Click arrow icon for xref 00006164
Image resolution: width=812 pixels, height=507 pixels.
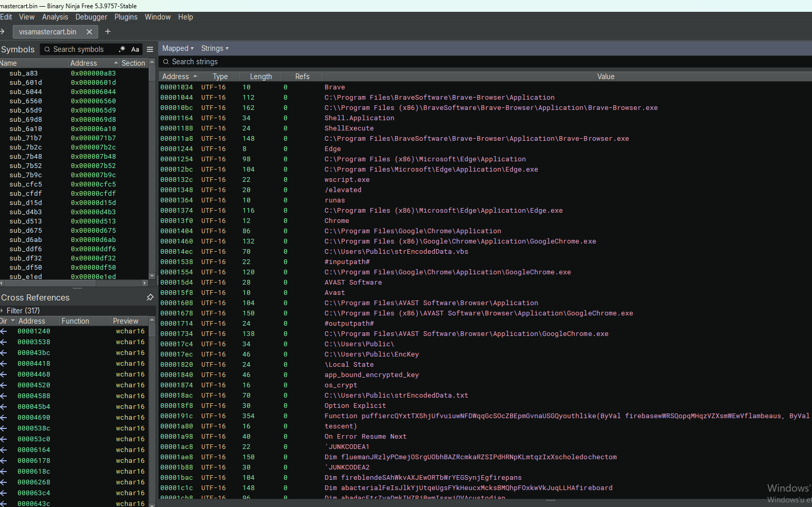tap(4, 450)
